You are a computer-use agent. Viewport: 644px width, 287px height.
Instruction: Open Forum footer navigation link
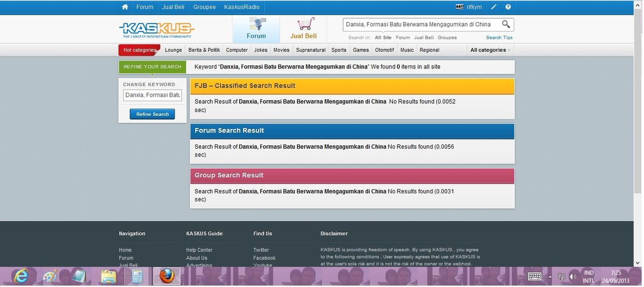pos(126,258)
